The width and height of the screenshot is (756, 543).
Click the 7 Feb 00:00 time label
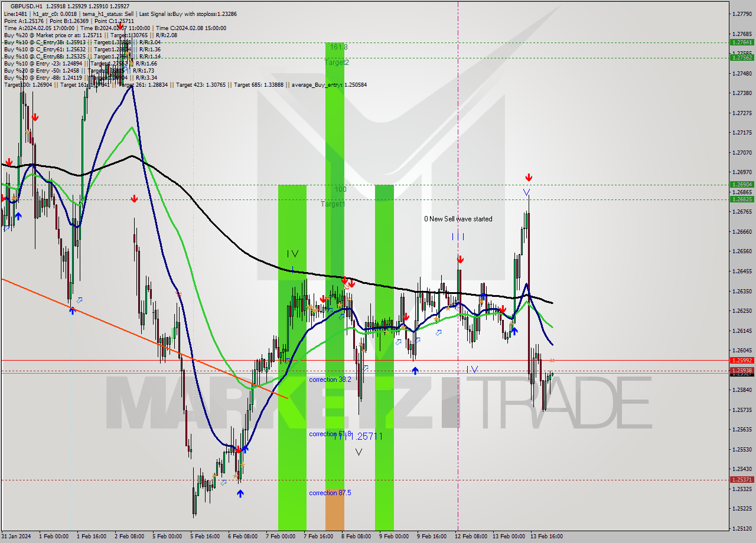(281, 537)
